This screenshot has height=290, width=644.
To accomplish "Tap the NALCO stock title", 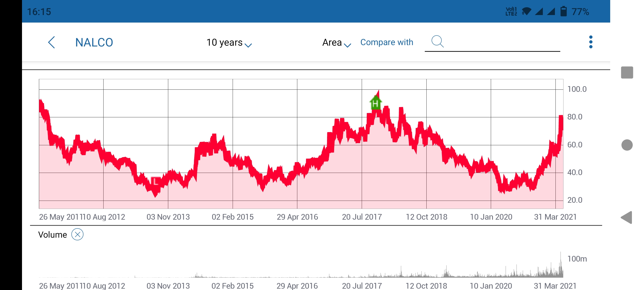I will (94, 42).
